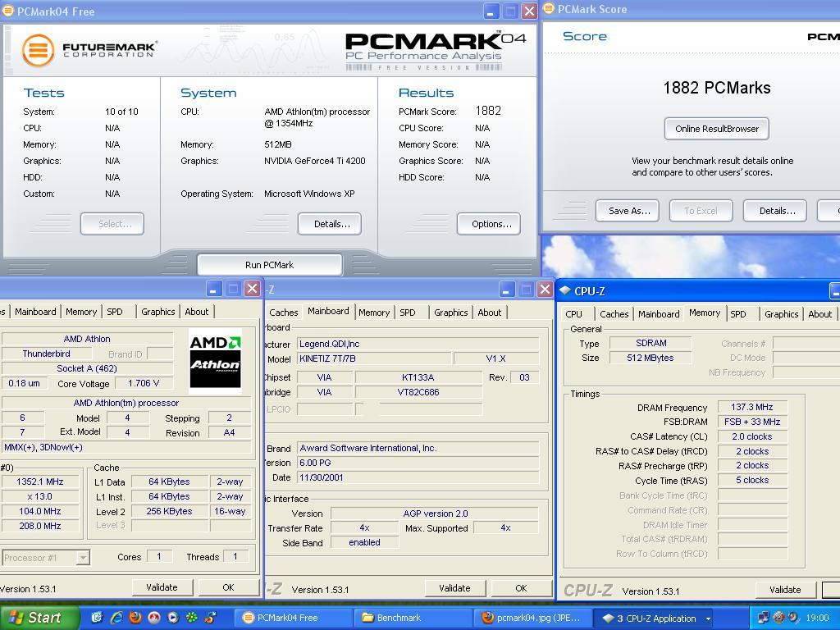The image size is (840, 630).
Task: Expand the grouped CPU-Z Application taskbar arrow
Action: [708, 619]
